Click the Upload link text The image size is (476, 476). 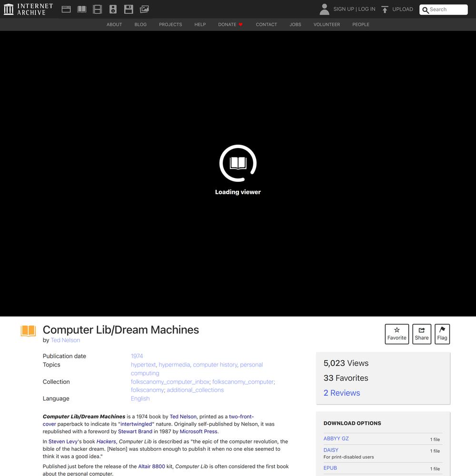coord(403,9)
